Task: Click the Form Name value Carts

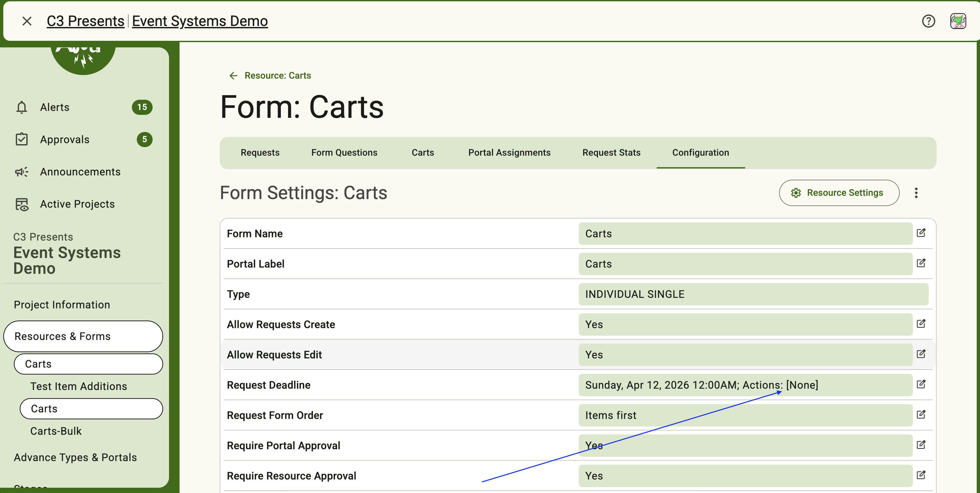Action: [745, 234]
